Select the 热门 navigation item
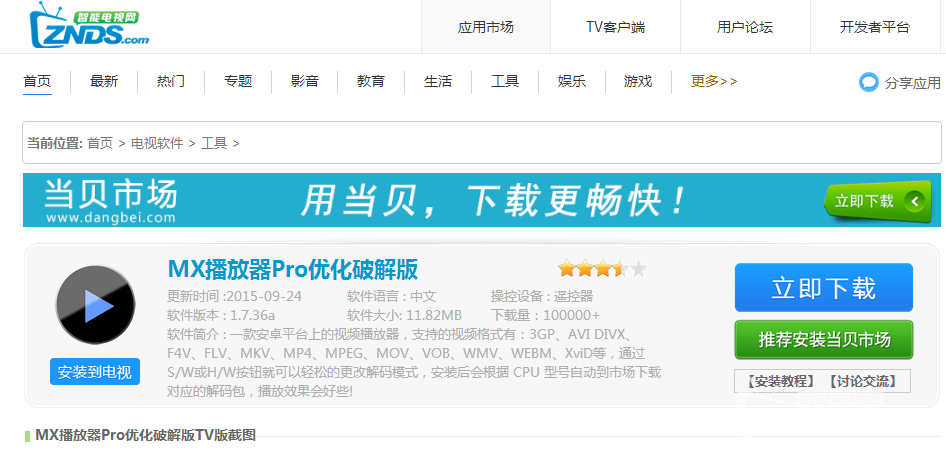Viewport: 946px width, 476px height. coord(171,81)
